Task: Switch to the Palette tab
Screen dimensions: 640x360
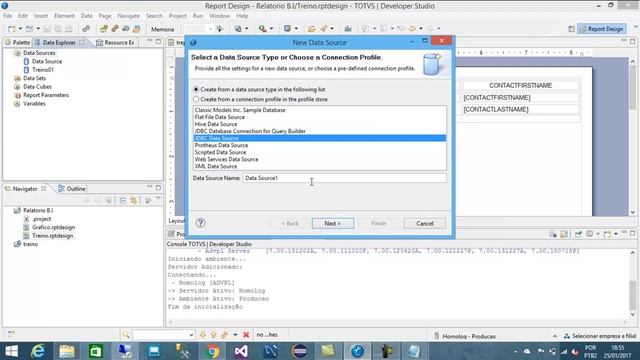Action: [x=18, y=42]
